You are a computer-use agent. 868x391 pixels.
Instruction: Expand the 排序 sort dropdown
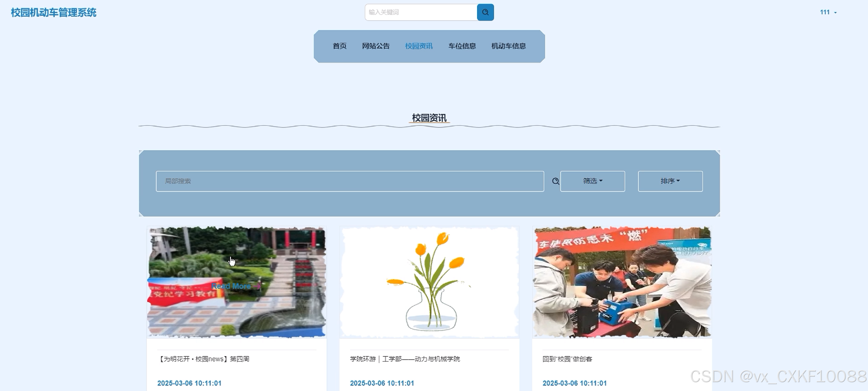point(670,182)
